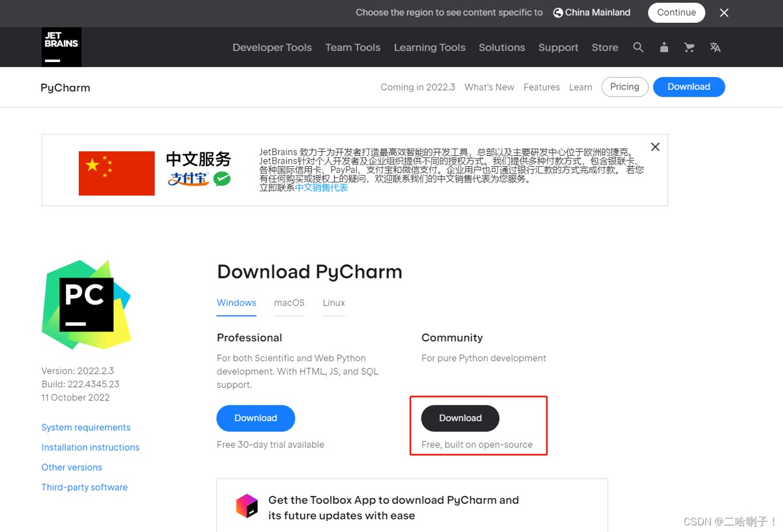Click Free 30-day trial available text
This screenshot has width=783, height=532.
[270, 445]
